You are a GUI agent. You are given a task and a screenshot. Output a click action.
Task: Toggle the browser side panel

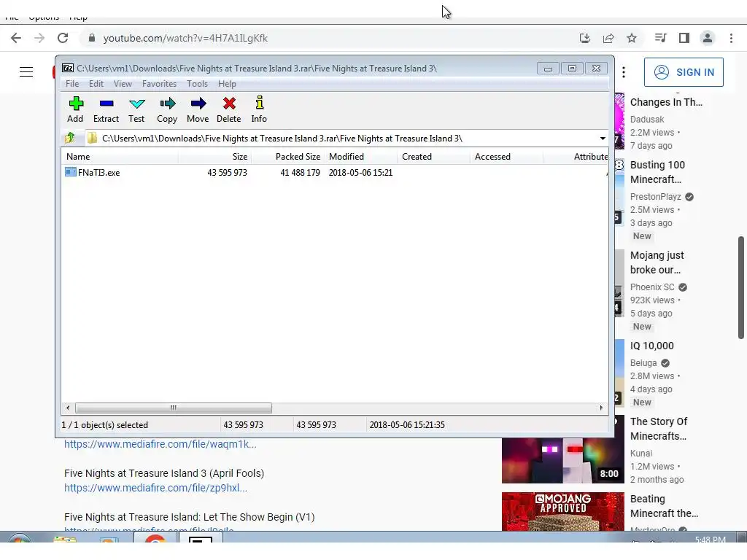[x=684, y=38]
